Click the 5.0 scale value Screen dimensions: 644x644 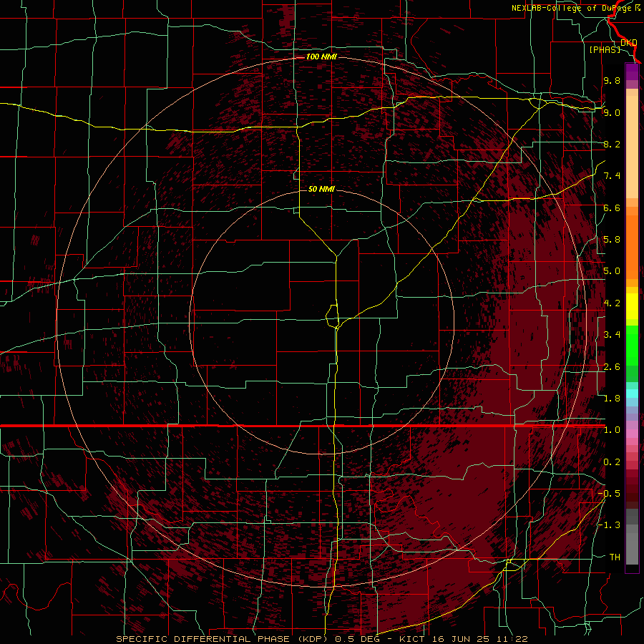click(x=612, y=271)
